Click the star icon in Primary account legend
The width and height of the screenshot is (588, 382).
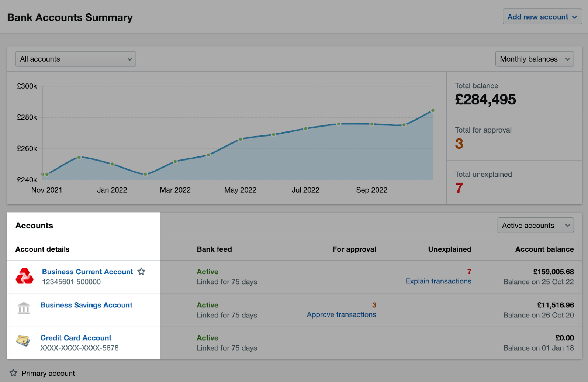tap(13, 373)
